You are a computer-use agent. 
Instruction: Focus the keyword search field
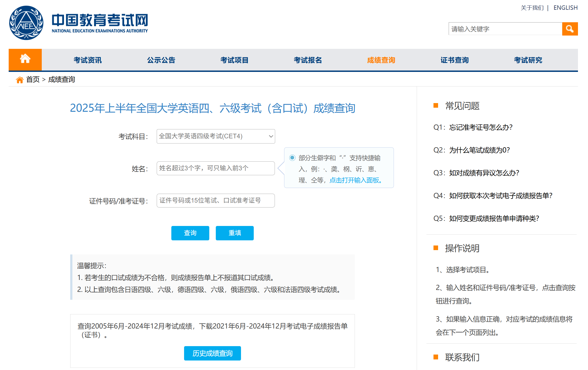(x=505, y=29)
